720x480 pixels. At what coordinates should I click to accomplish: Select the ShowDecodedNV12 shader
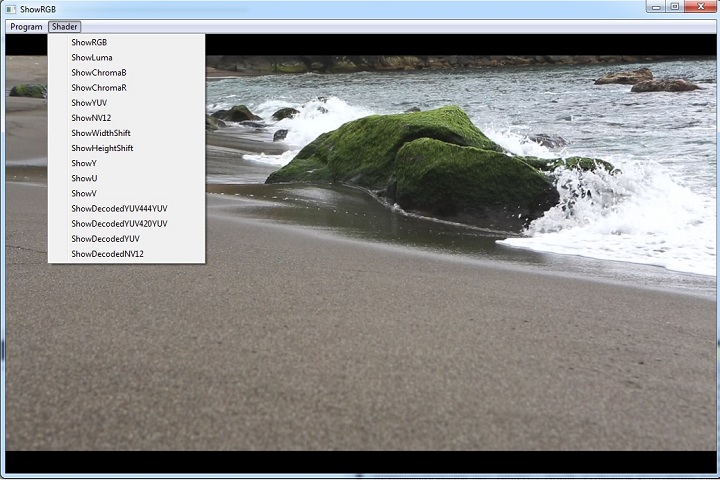coord(126,254)
